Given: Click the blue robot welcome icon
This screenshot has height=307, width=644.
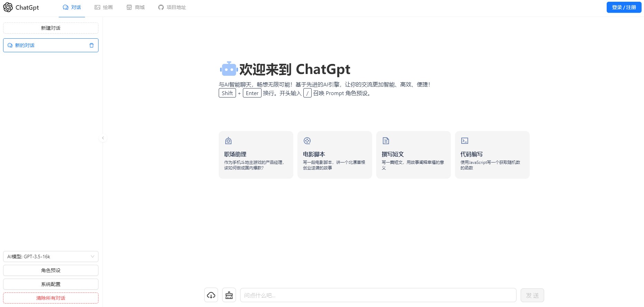Looking at the screenshot, I should click(x=229, y=69).
